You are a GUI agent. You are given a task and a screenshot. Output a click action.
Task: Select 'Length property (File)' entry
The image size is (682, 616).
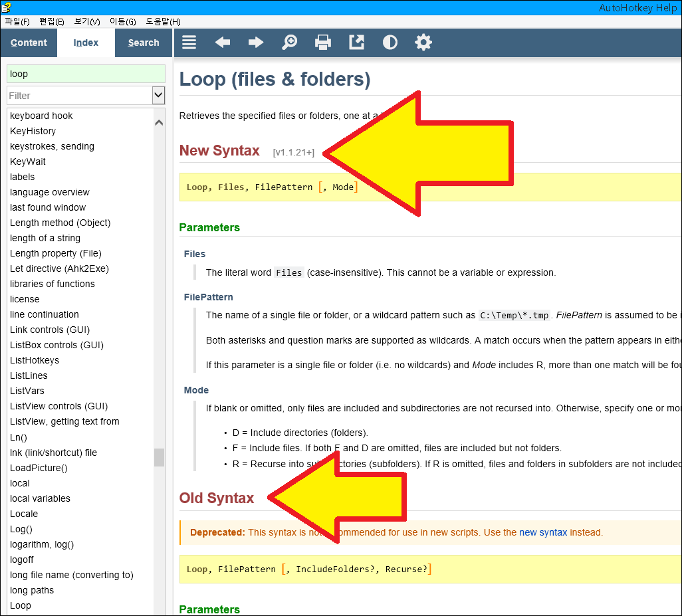point(56,253)
